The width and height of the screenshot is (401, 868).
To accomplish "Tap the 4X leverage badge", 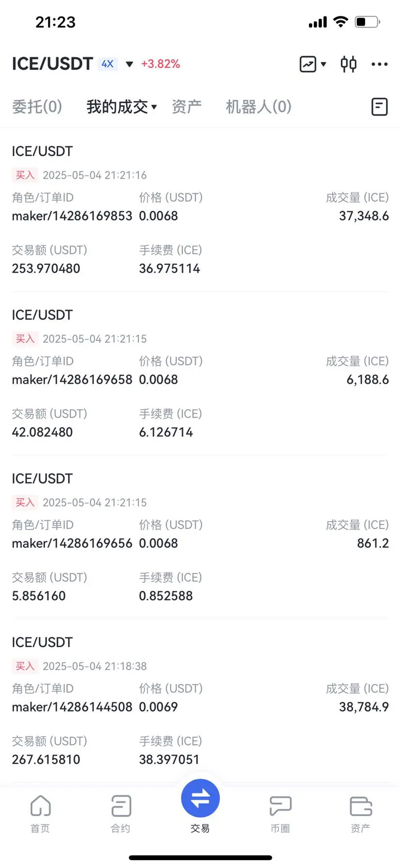I will coord(108,64).
